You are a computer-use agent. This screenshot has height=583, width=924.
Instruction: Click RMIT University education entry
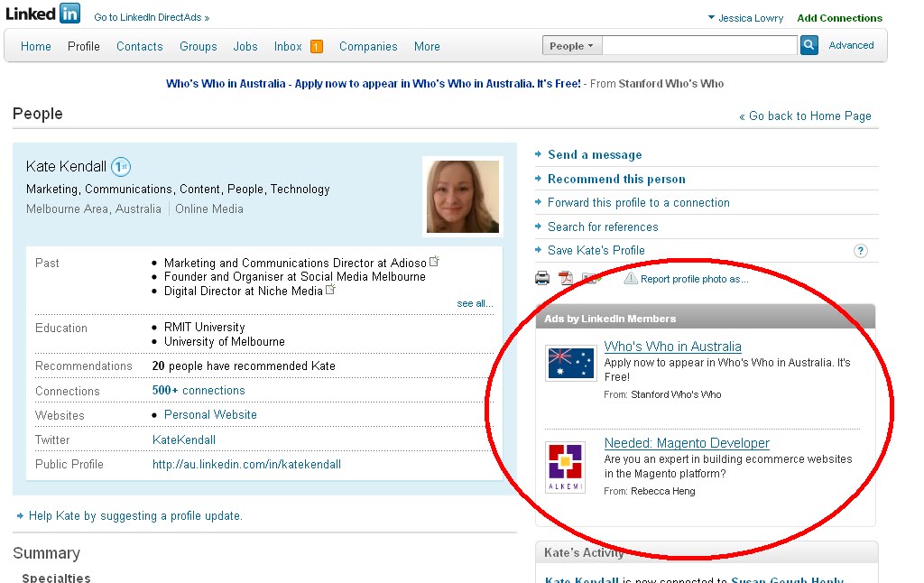205,328
